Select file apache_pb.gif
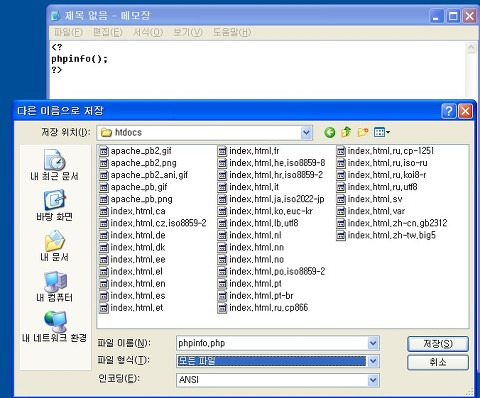The height and width of the screenshot is (398, 480). (x=133, y=187)
